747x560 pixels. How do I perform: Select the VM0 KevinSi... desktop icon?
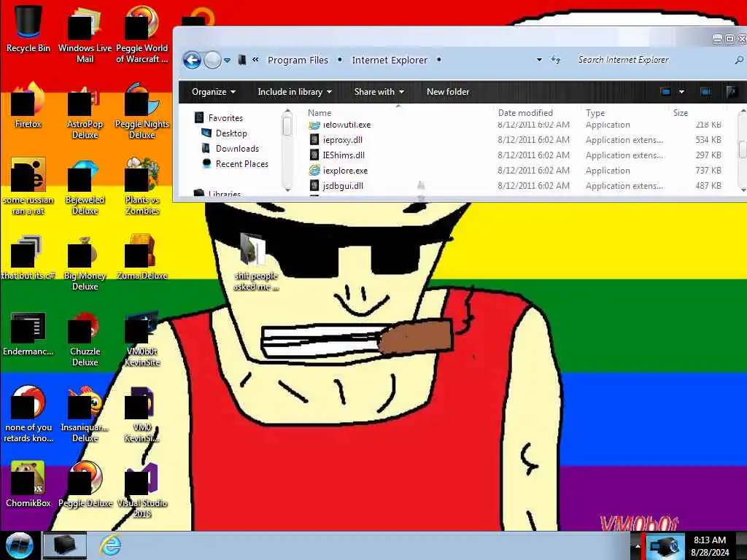[142, 413]
